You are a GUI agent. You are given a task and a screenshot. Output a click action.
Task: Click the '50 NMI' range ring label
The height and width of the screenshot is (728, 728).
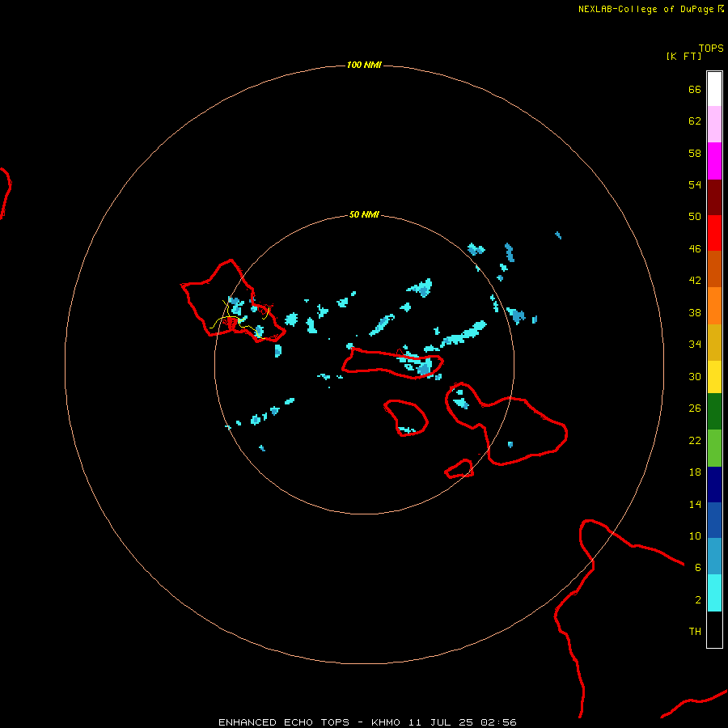click(x=364, y=214)
